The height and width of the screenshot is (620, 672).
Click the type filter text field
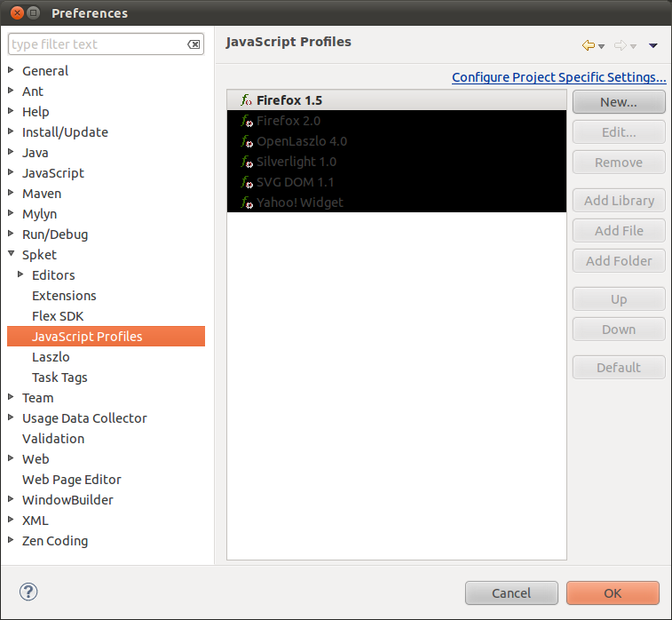tap(96, 44)
